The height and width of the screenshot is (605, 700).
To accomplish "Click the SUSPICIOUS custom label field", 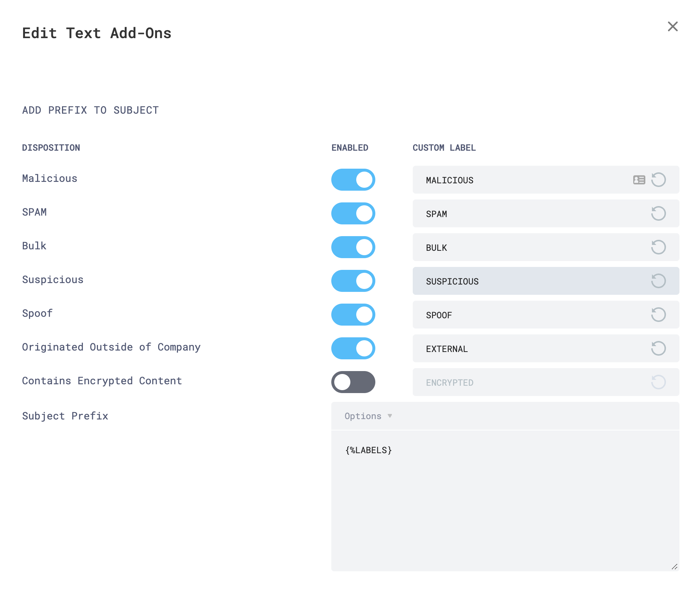I will [514, 281].
